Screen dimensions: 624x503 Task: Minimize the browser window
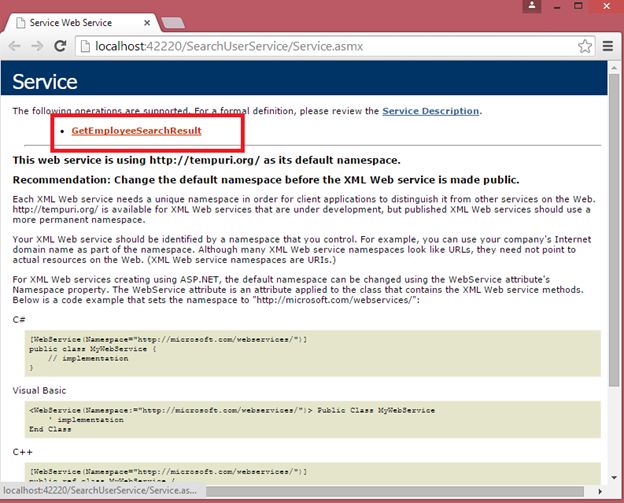[x=557, y=7]
